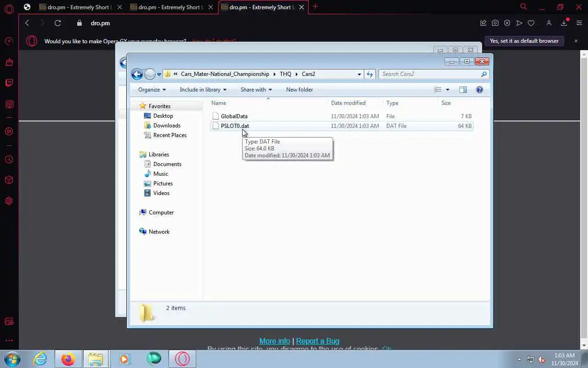
Task: Open the Documents library
Action: [167, 164]
